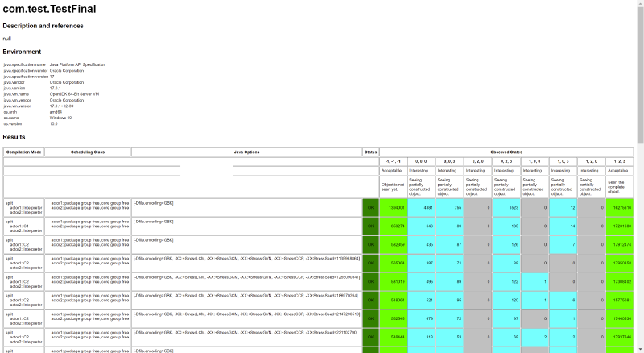Click the '1, 2, 3' state column header
This screenshot has height=353, width=644.
[619, 161]
